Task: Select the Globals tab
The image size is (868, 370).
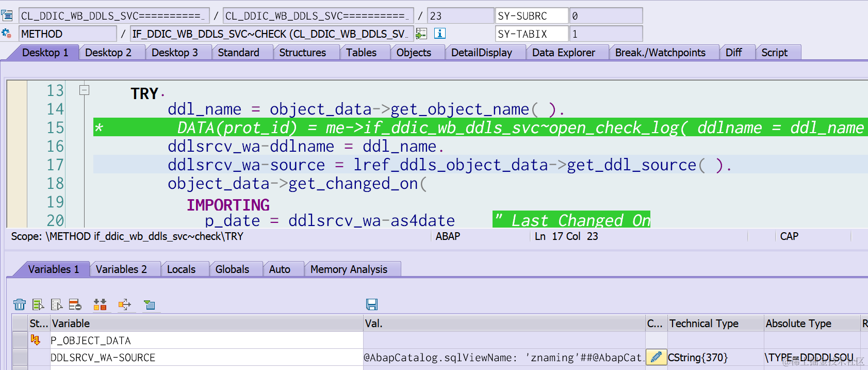Action: coord(233,269)
